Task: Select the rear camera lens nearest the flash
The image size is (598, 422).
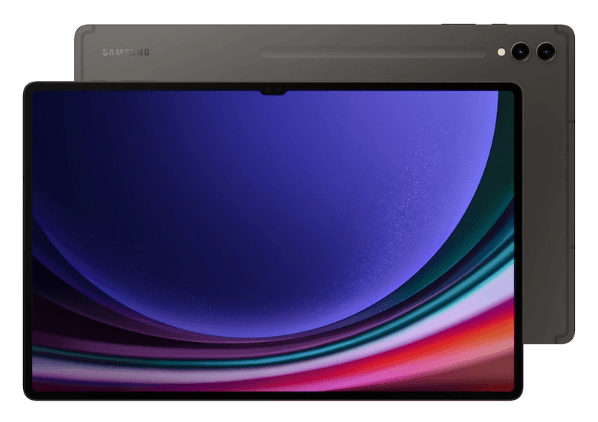Action: click(x=520, y=51)
